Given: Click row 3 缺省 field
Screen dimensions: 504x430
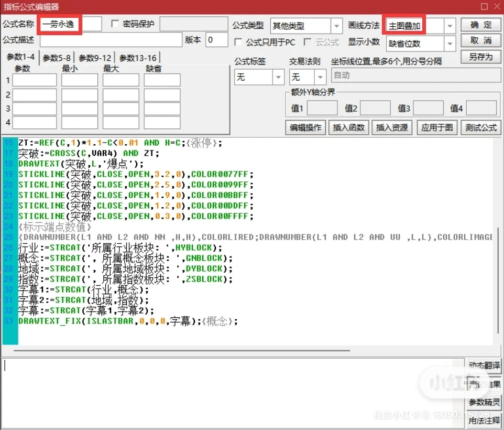Looking at the screenshot, I should 162,109.
